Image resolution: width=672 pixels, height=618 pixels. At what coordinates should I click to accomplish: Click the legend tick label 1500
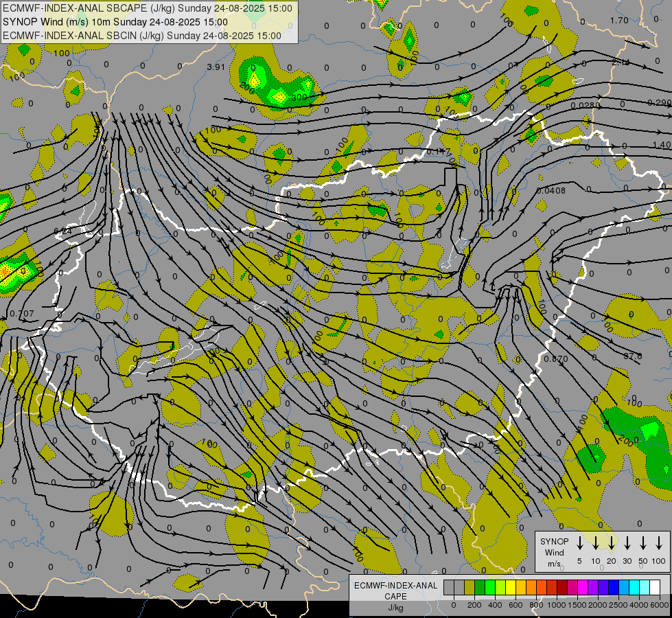(x=577, y=605)
